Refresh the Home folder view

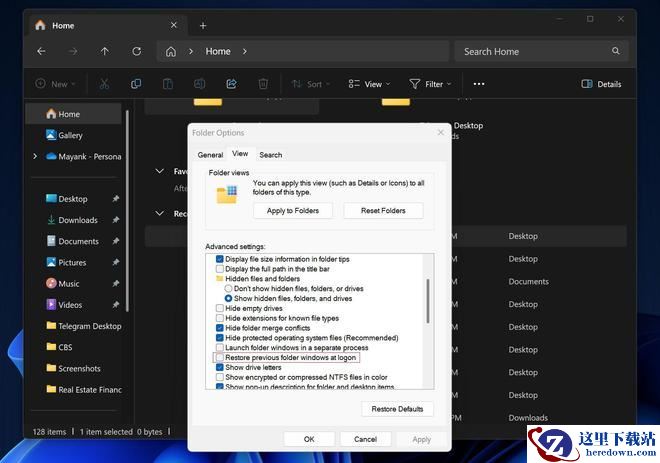coord(137,51)
